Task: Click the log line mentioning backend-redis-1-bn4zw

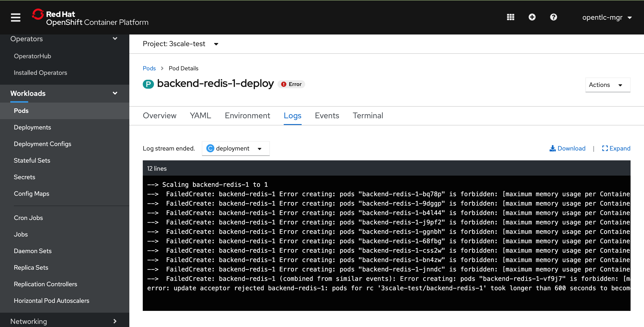Action: click(x=388, y=260)
